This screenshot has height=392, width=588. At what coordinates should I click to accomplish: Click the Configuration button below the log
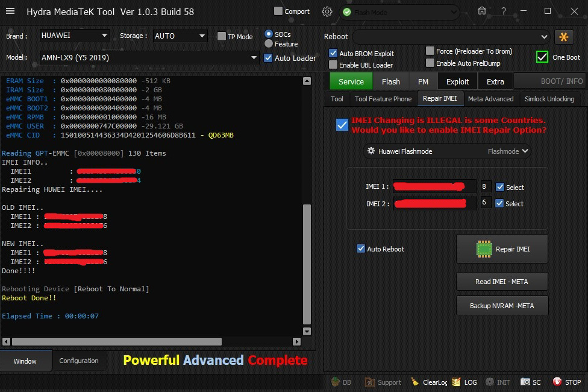(x=79, y=361)
